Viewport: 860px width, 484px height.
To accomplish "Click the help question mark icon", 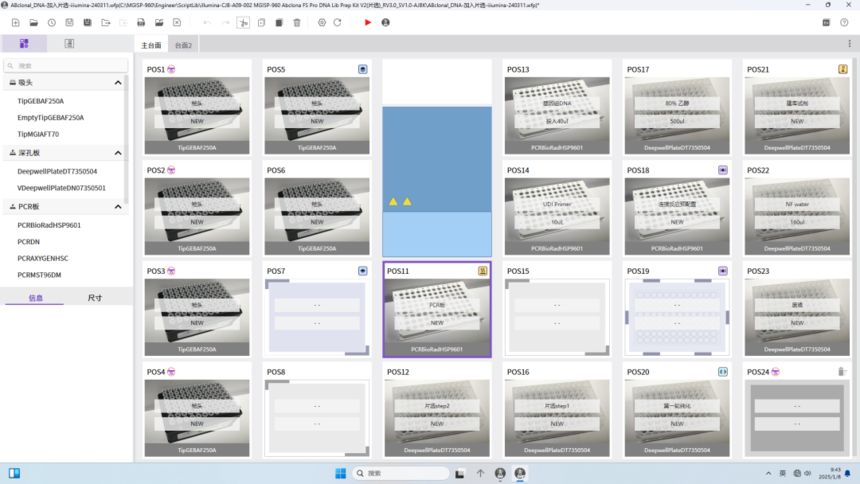I will click(x=844, y=22).
